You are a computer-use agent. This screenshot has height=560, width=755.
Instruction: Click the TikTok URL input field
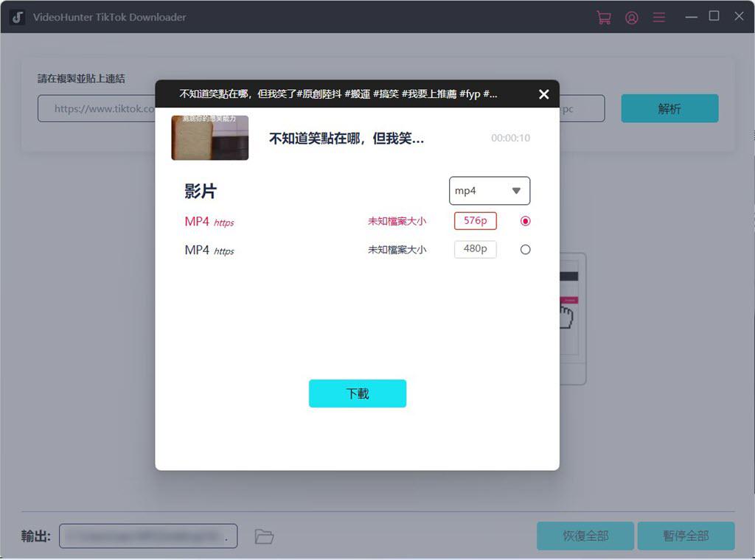tap(96, 108)
